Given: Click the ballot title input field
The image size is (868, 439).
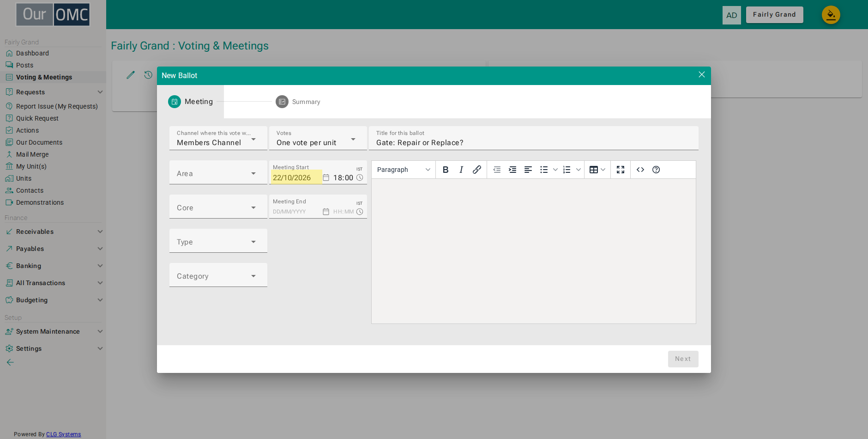Looking at the screenshot, I should [x=533, y=138].
